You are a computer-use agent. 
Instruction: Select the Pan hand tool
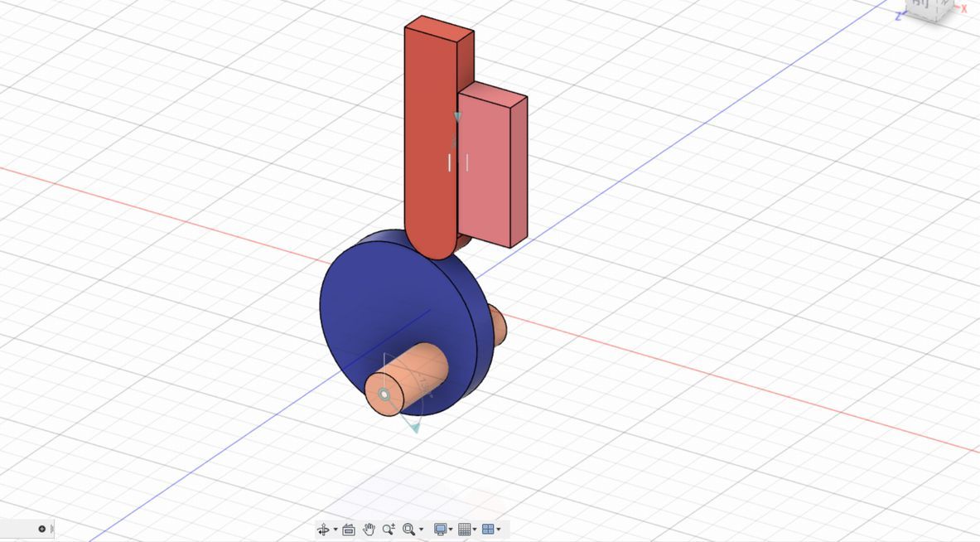click(369, 530)
